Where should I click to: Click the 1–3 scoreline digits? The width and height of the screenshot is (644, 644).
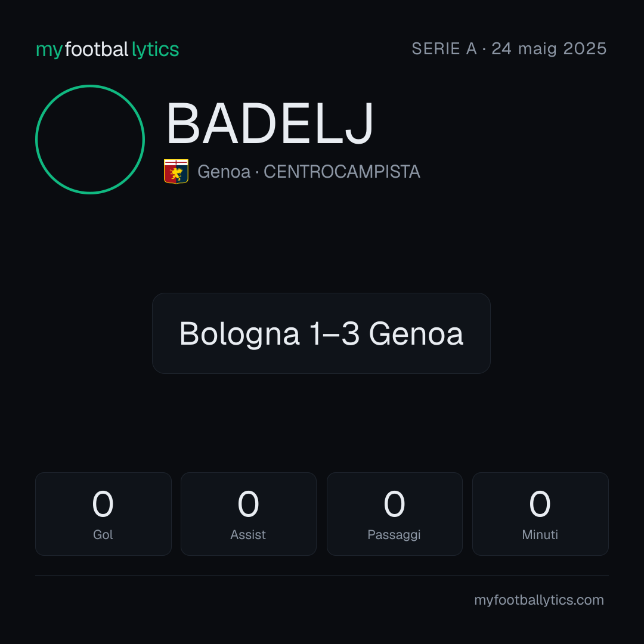tap(335, 333)
